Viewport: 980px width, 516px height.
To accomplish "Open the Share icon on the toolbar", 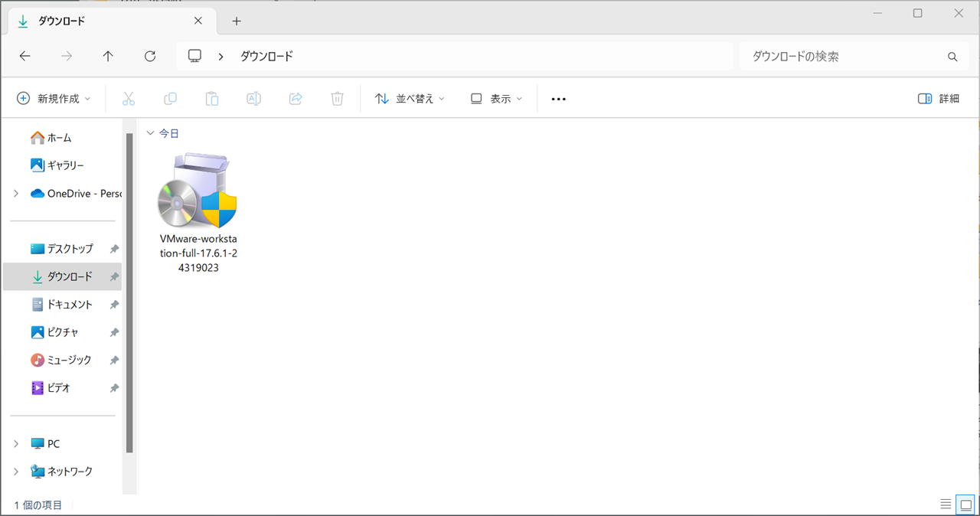I will pyautogui.click(x=295, y=98).
